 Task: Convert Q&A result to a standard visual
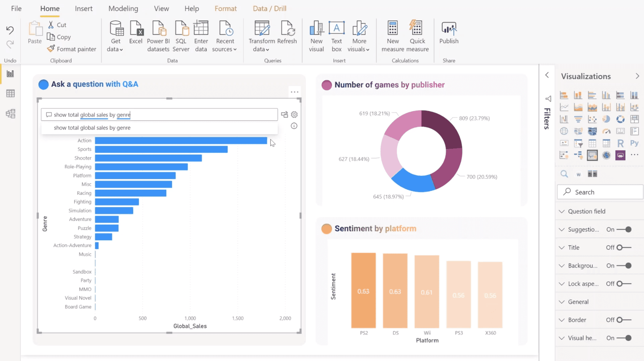pyautogui.click(x=284, y=114)
